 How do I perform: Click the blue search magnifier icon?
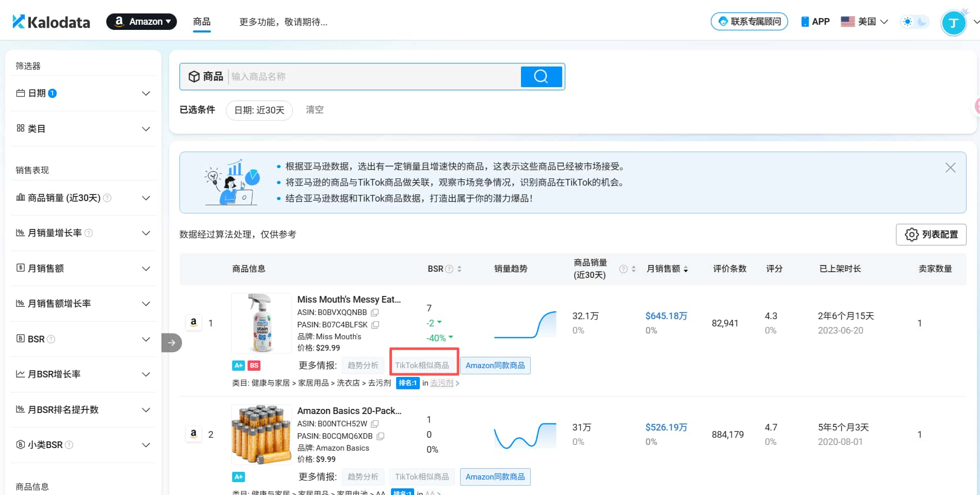pyautogui.click(x=541, y=76)
